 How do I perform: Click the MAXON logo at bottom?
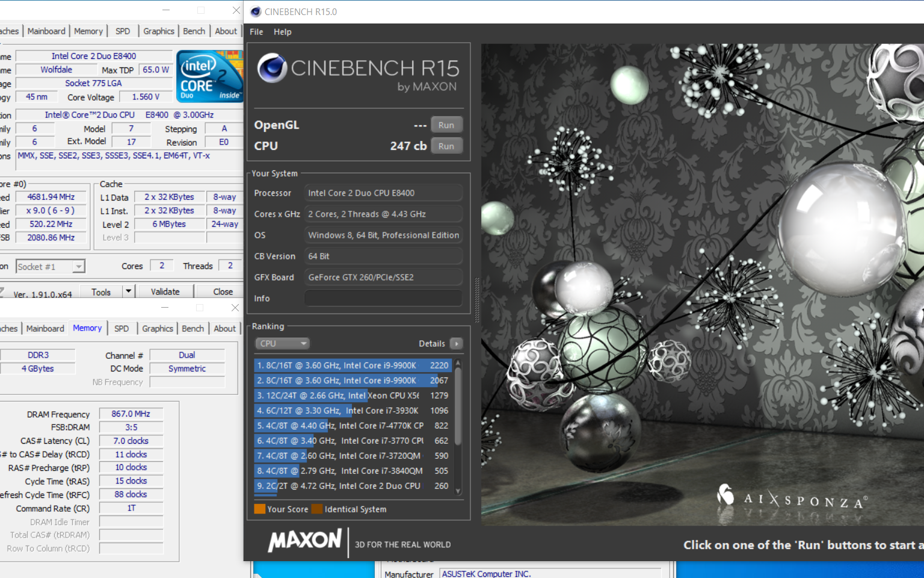click(304, 540)
